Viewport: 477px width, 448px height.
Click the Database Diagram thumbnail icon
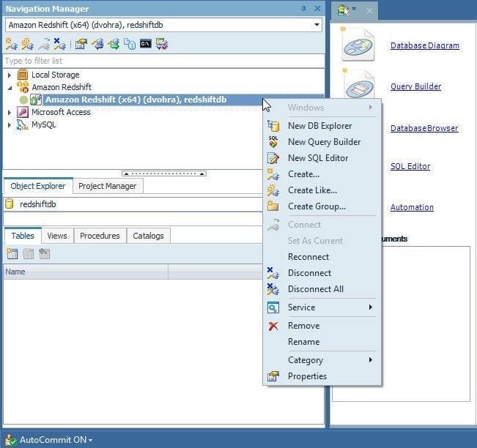[x=358, y=45]
